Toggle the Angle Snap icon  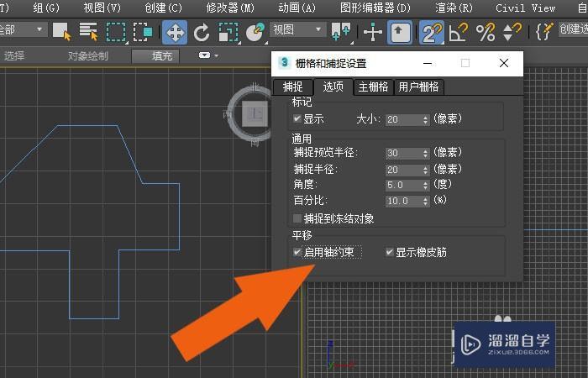[x=459, y=32]
